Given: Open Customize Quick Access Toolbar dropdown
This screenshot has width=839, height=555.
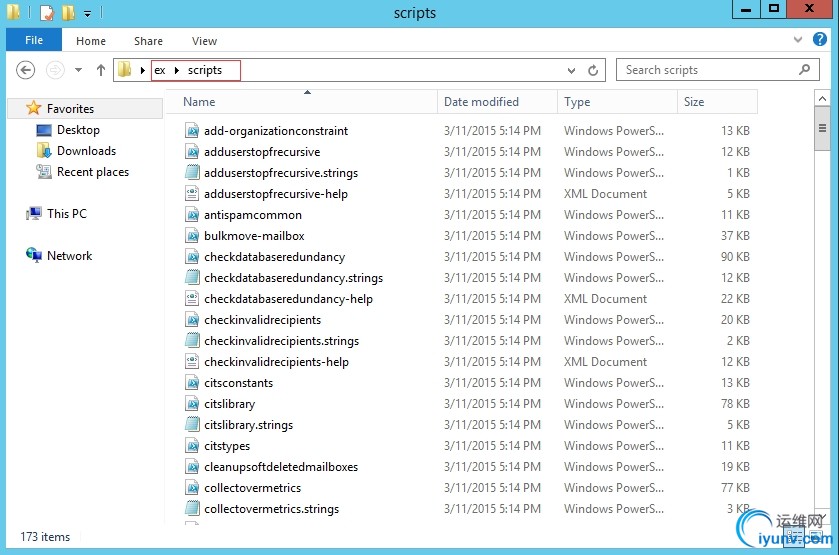Looking at the screenshot, I should pyautogui.click(x=87, y=13).
